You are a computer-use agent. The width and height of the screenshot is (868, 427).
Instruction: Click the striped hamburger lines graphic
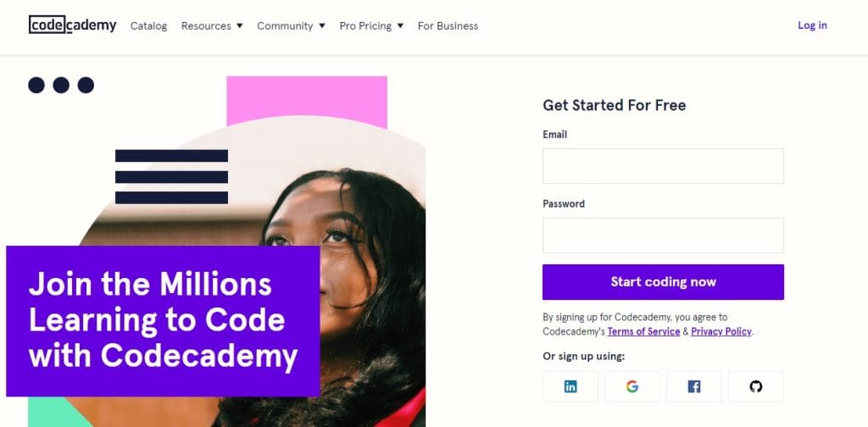click(171, 176)
